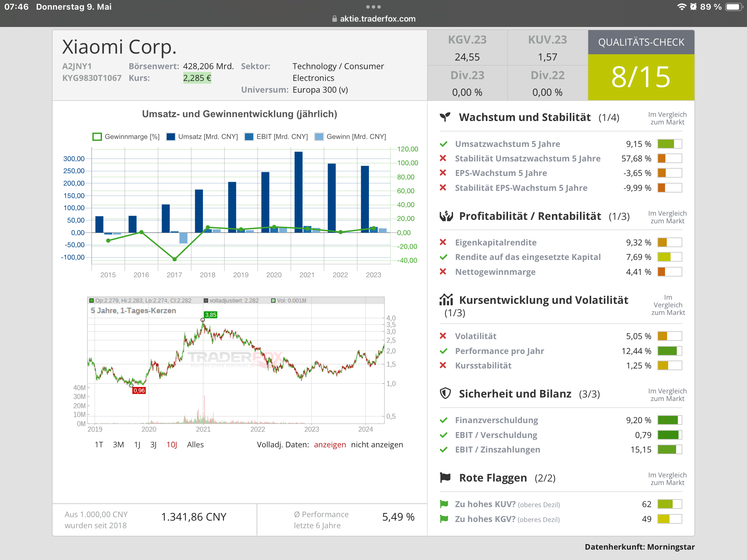Open the QUALITÄTS-CHECK 8/15 score box
The width and height of the screenshot is (747, 560).
tap(641, 65)
